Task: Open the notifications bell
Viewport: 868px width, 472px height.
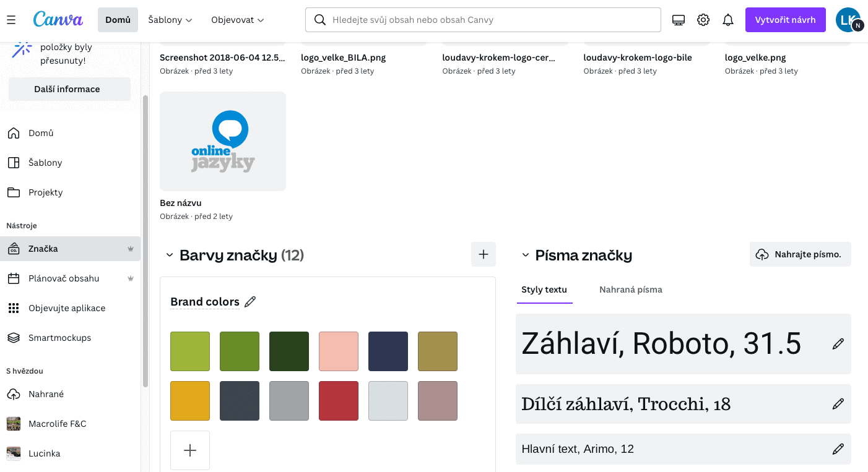Action: click(728, 20)
